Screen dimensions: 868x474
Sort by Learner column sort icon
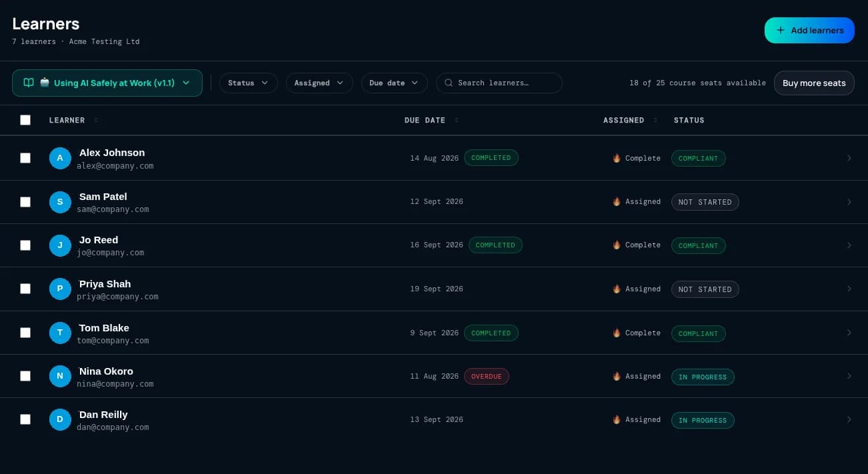[x=96, y=120]
